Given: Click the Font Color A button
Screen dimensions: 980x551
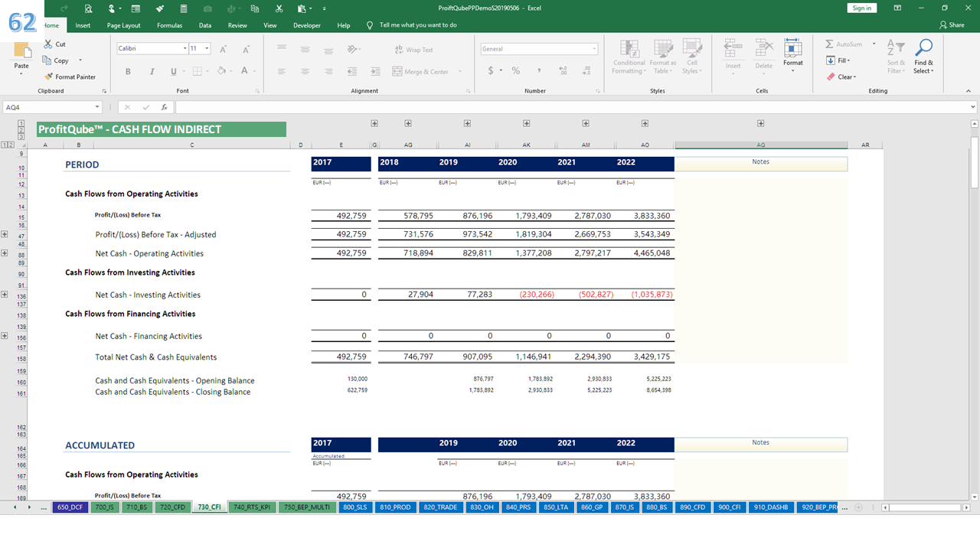Looking at the screenshot, I should click(244, 71).
